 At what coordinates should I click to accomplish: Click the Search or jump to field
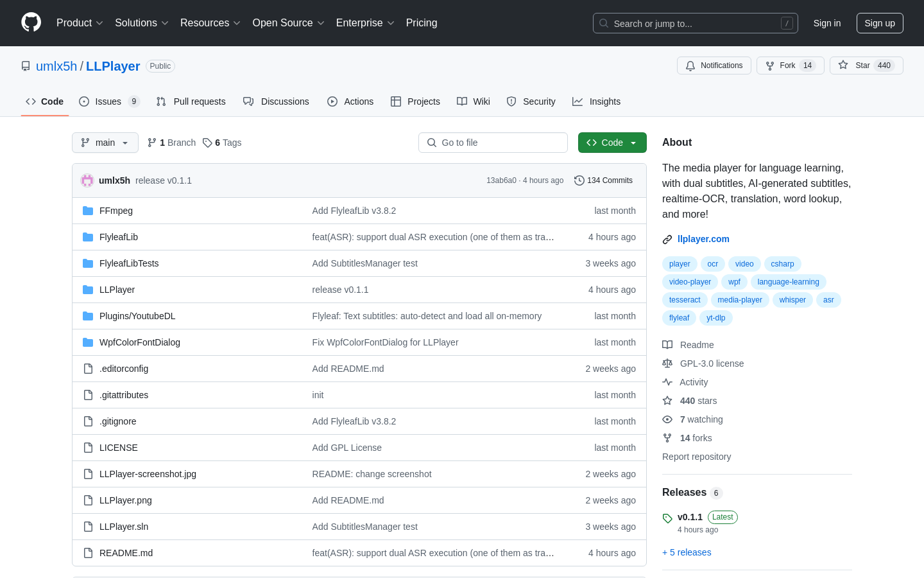pyautogui.click(x=696, y=23)
